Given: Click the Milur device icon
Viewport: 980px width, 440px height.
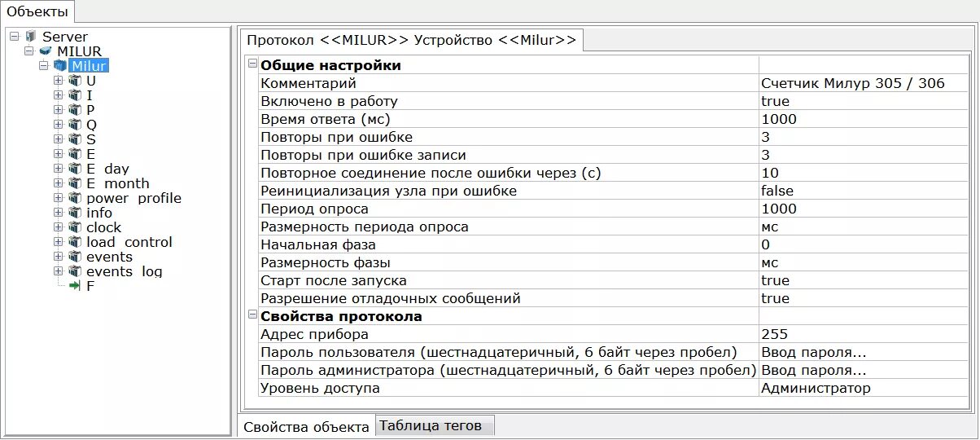Looking at the screenshot, I should click(59, 66).
